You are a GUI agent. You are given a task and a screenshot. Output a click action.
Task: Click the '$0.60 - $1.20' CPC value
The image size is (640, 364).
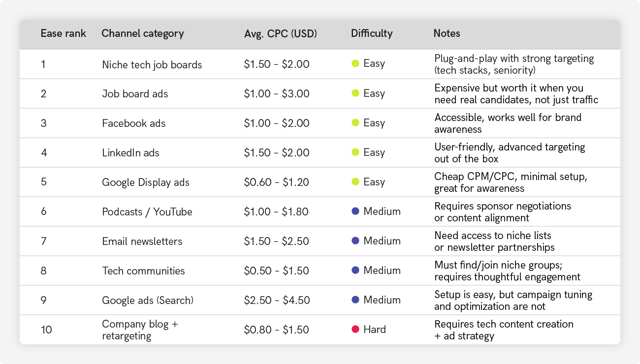click(277, 182)
